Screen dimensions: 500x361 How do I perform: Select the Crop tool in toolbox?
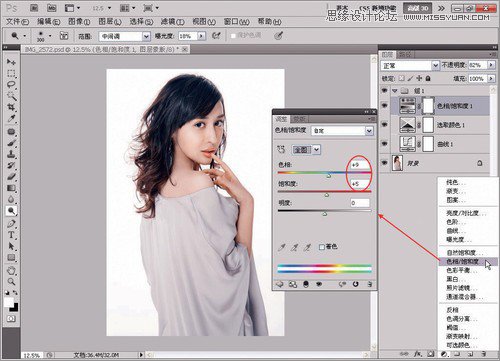click(x=11, y=107)
